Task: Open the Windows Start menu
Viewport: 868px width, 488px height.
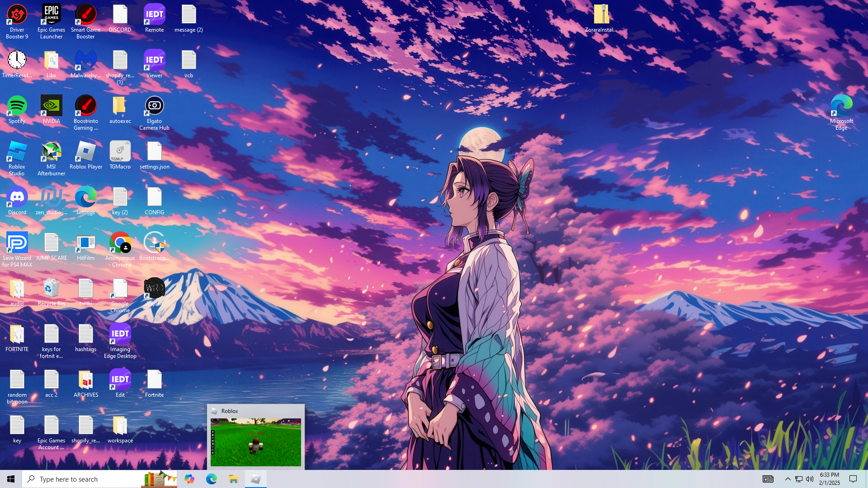Action: click(x=11, y=479)
